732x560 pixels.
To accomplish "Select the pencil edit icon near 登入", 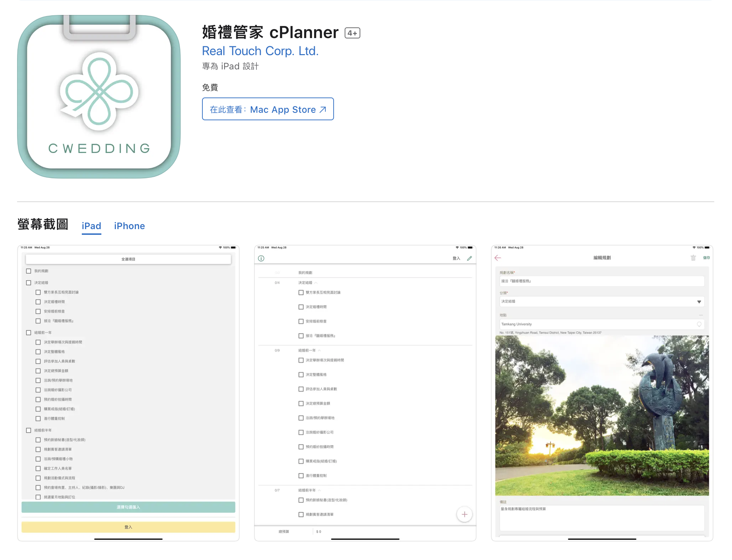I will tap(470, 258).
